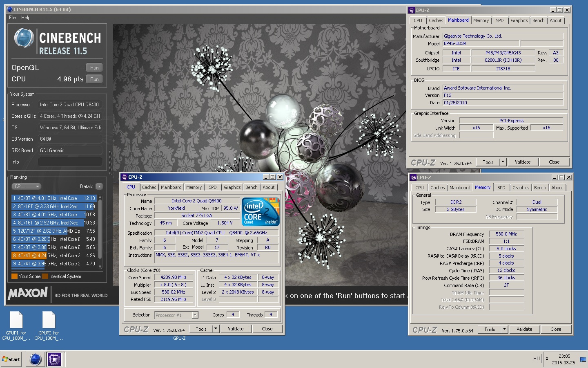Click the Memory CPU-Z window title icon
This screenshot has height=368, width=588.
[413, 177]
